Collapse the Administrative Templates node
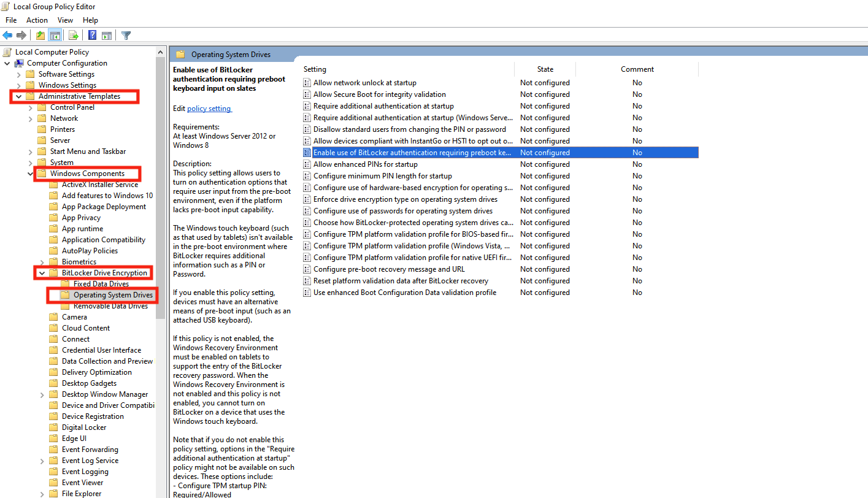Image resolution: width=868 pixels, height=498 pixels. click(18, 96)
